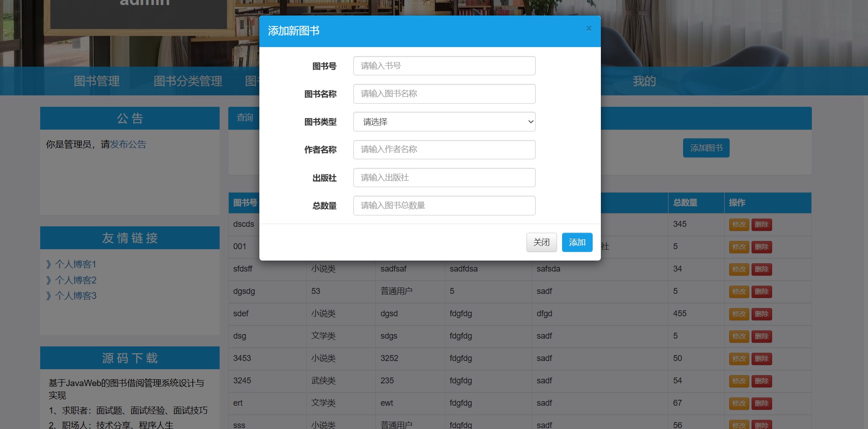This screenshot has width=868, height=429.
Task: Click the 源码下载 panel heading
Action: pos(130,358)
